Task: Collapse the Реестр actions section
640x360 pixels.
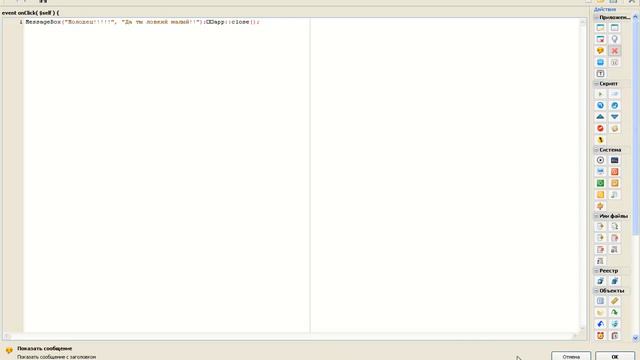Action: tap(596, 271)
